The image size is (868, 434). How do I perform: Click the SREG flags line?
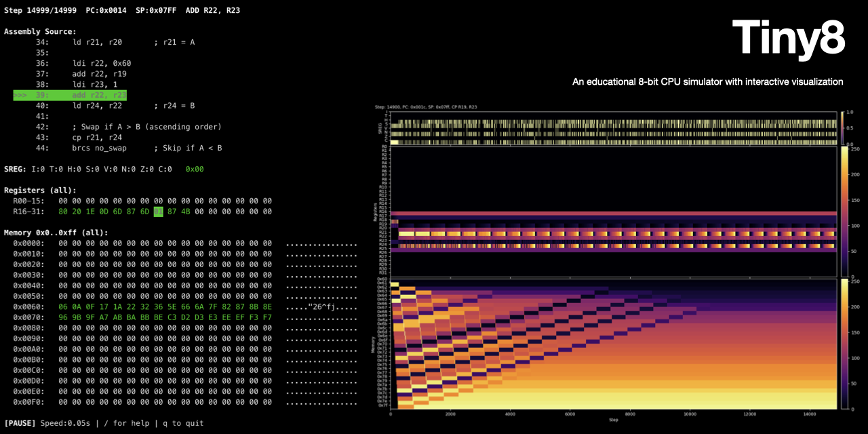click(88, 170)
